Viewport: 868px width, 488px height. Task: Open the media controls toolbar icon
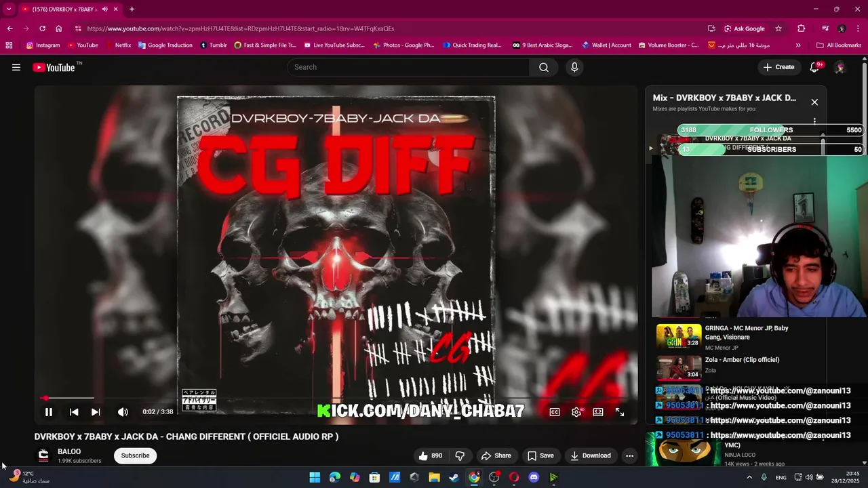pos(825,28)
